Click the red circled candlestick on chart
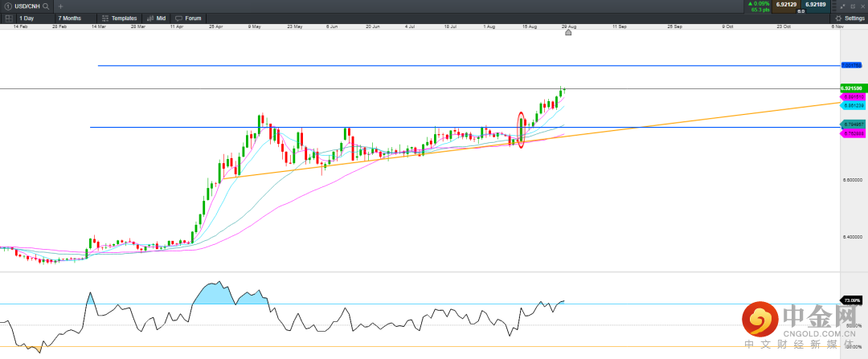 click(x=522, y=129)
